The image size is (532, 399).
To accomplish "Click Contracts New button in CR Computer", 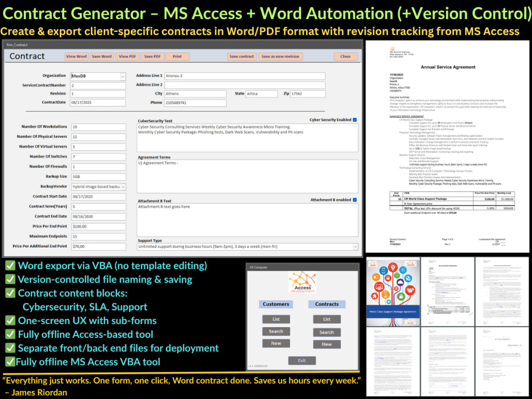I will pyautogui.click(x=327, y=344).
